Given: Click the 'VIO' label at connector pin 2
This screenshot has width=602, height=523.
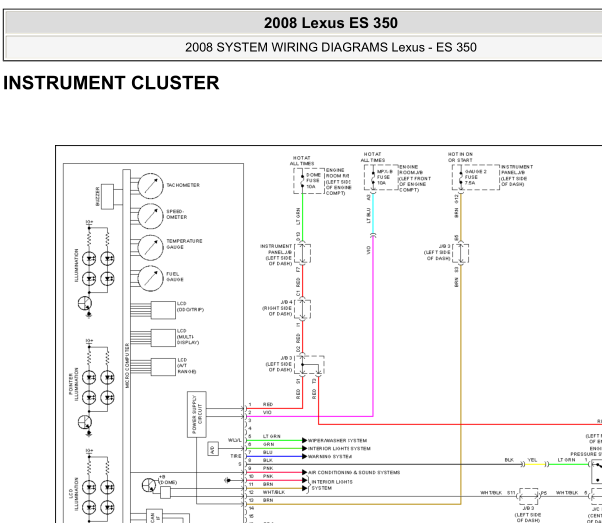Looking at the screenshot, I should (x=267, y=412).
